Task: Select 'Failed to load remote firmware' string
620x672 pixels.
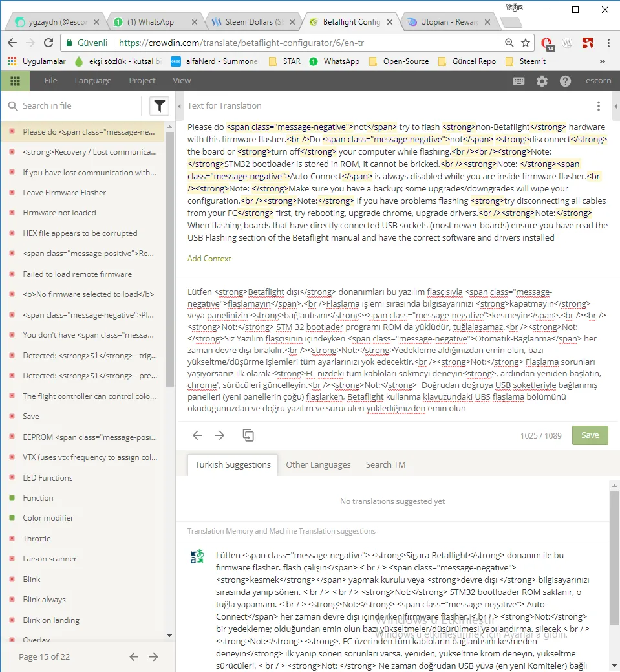Action: (83, 274)
